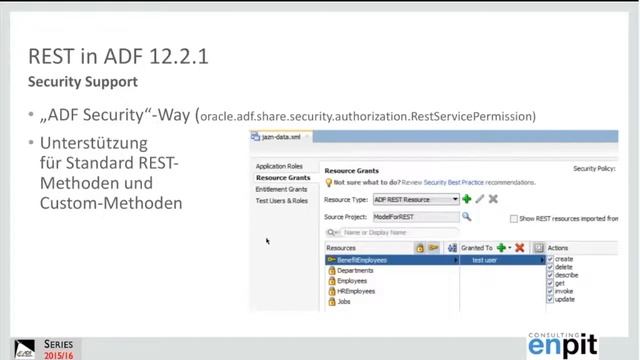
Task: Open the Entitlement Grants section
Action: (281, 189)
